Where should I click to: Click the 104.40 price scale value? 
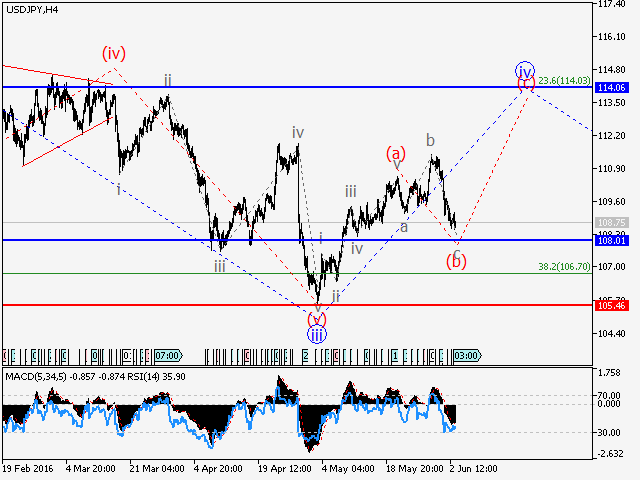[611, 334]
